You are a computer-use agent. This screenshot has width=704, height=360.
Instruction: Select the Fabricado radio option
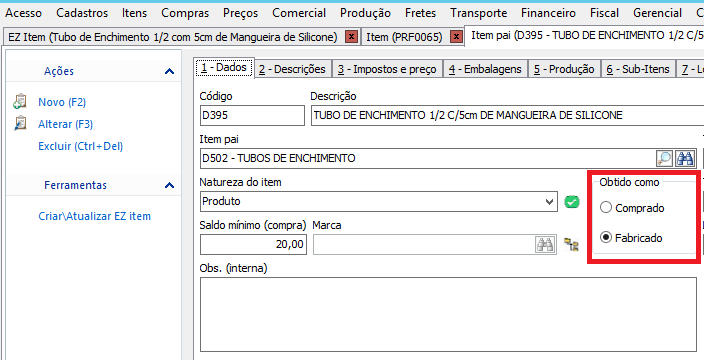(x=606, y=237)
